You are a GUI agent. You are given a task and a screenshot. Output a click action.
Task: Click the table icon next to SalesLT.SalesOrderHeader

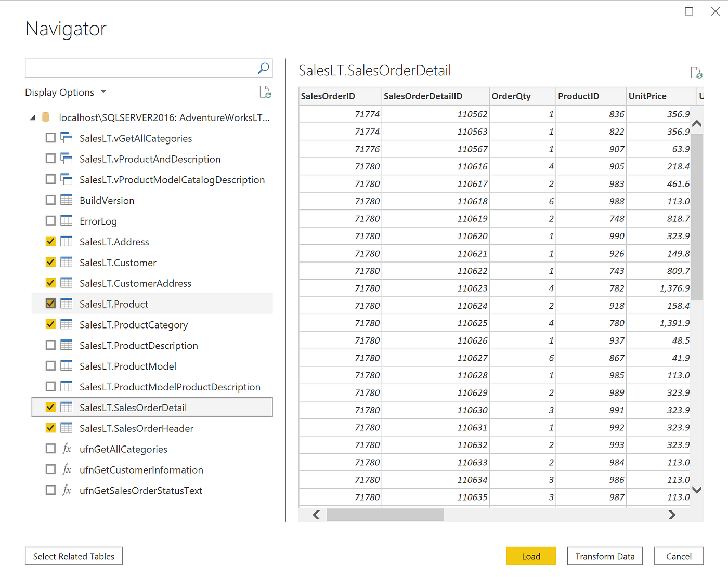pyautogui.click(x=67, y=428)
